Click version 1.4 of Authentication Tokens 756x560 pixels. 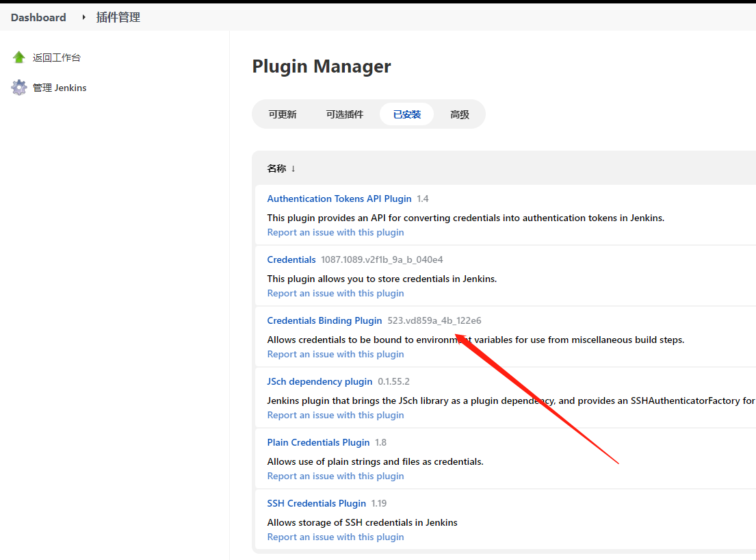[423, 199]
